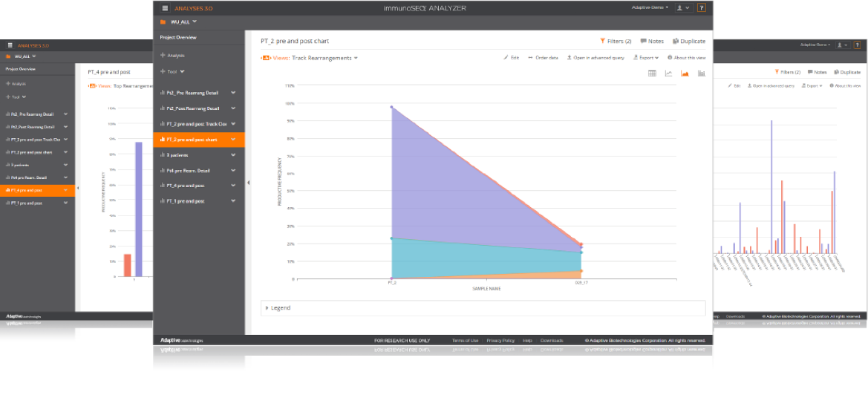Viewport: 868px width, 395px height.
Task: Collapse center window sidebar with arrow handle
Action: pos(248,183)
